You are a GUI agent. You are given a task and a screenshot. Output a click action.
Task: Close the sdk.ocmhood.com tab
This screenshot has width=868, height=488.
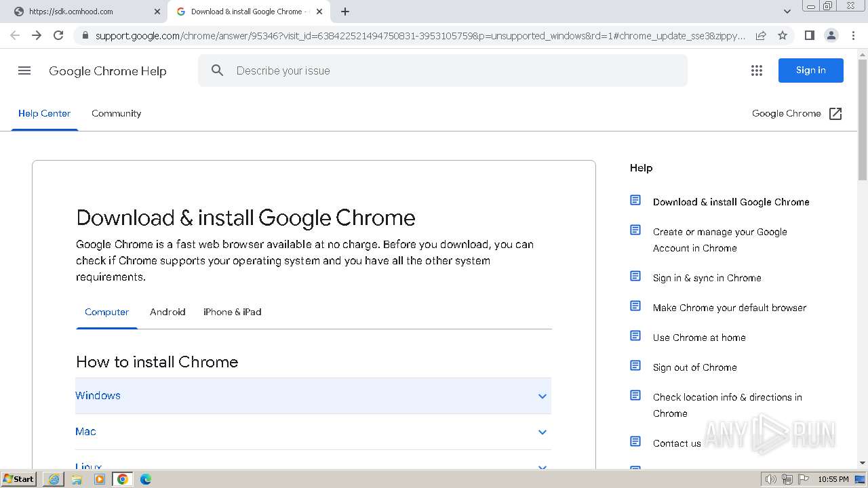[x=157, y=12]
